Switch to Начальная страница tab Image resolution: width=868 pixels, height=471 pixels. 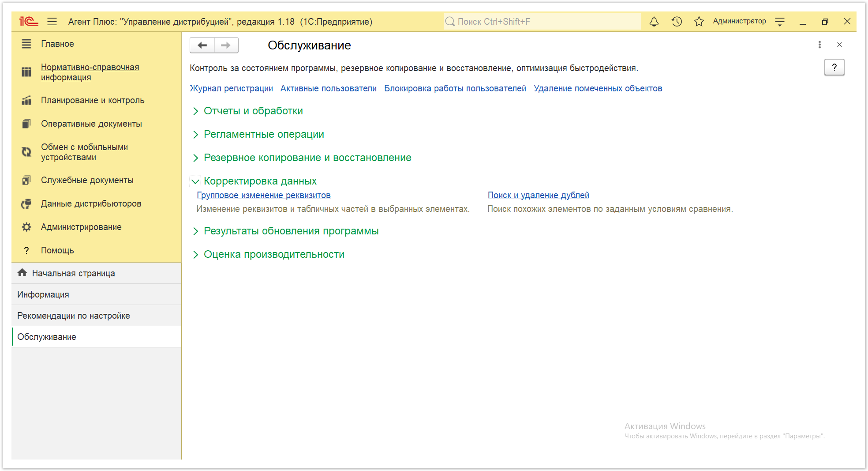pos(97,273)
